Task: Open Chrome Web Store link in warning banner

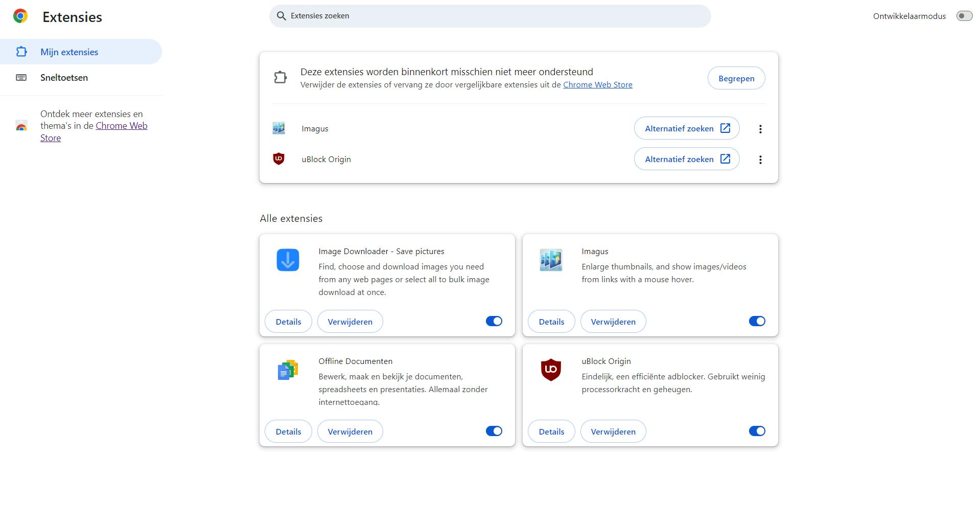Action: click(x=597, y=85)
